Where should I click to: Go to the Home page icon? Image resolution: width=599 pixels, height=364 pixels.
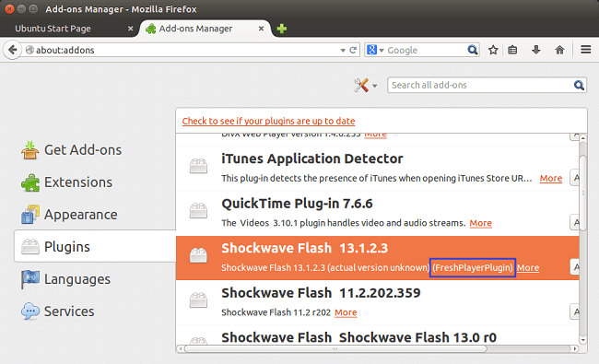[559, 50]
